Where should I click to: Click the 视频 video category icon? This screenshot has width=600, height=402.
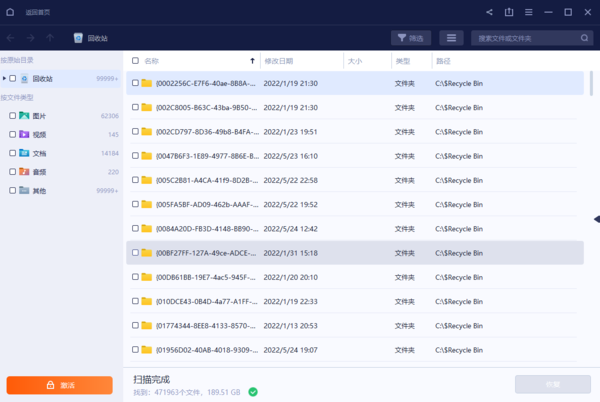point(24,134)
